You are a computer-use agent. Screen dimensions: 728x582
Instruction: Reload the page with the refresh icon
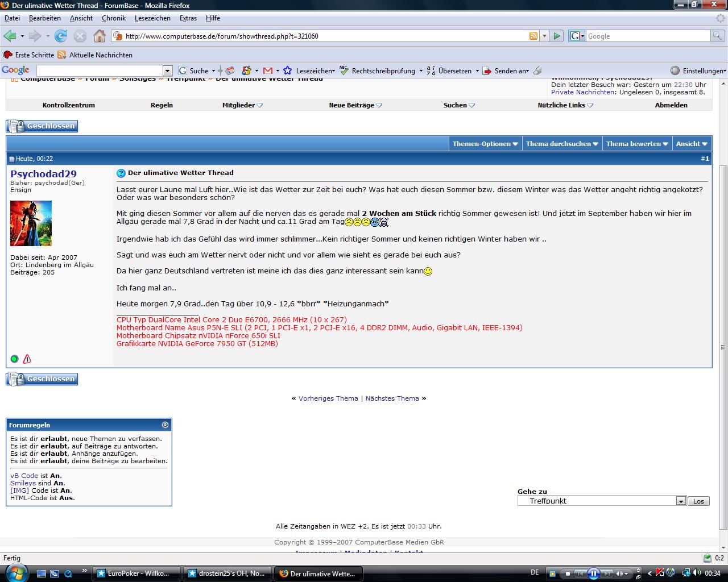pos(61,36)
